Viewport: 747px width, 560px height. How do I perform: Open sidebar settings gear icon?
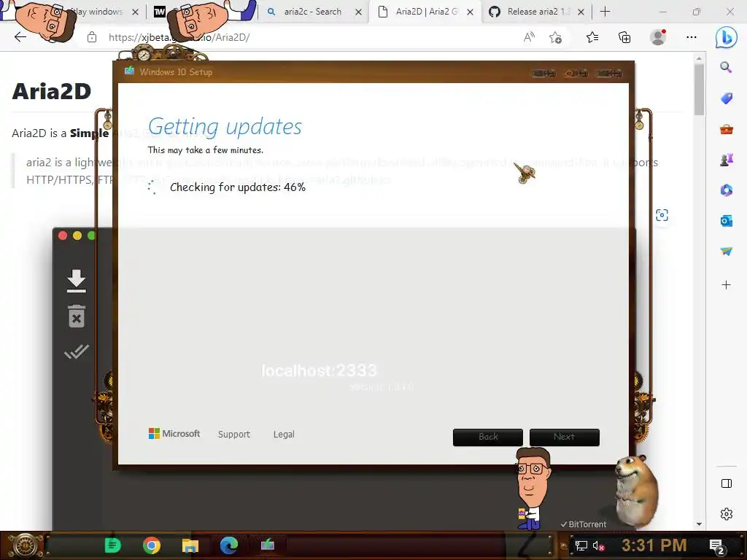[x=726, y=514]
